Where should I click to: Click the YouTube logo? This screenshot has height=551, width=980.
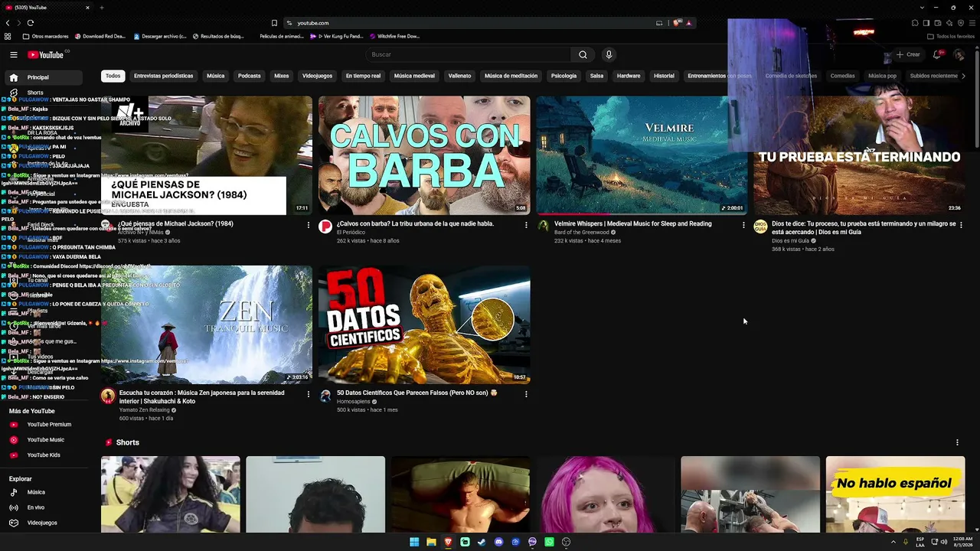46,54
